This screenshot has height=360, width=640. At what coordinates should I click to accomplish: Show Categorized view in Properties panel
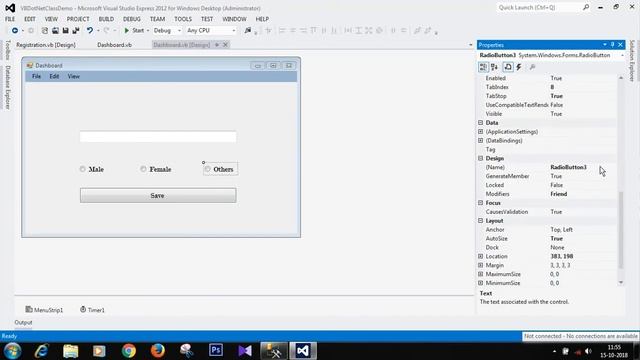pos(483,67)
